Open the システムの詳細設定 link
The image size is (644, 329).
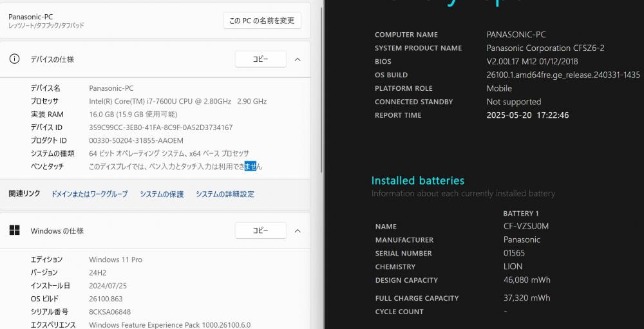225,194
